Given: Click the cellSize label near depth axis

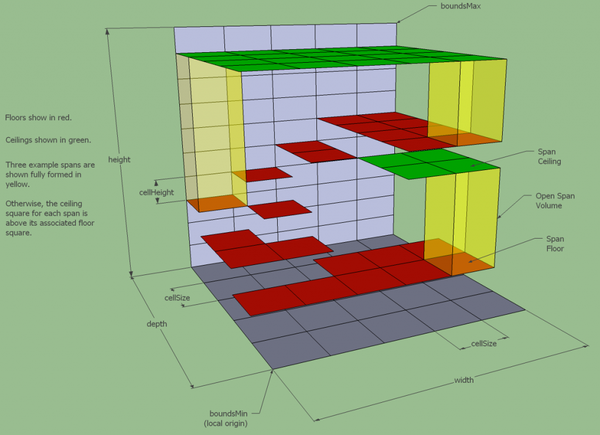Looking at the screenshot, I should tap(177, 298).
